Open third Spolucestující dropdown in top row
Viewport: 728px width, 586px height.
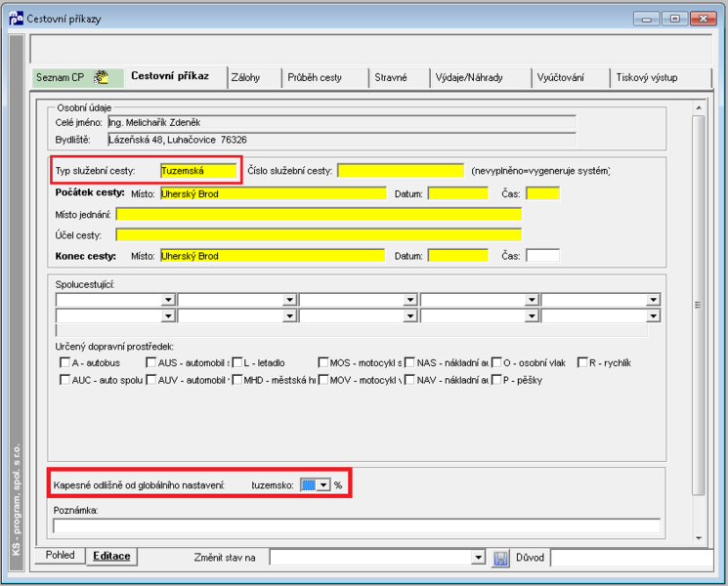coord(410,300)
